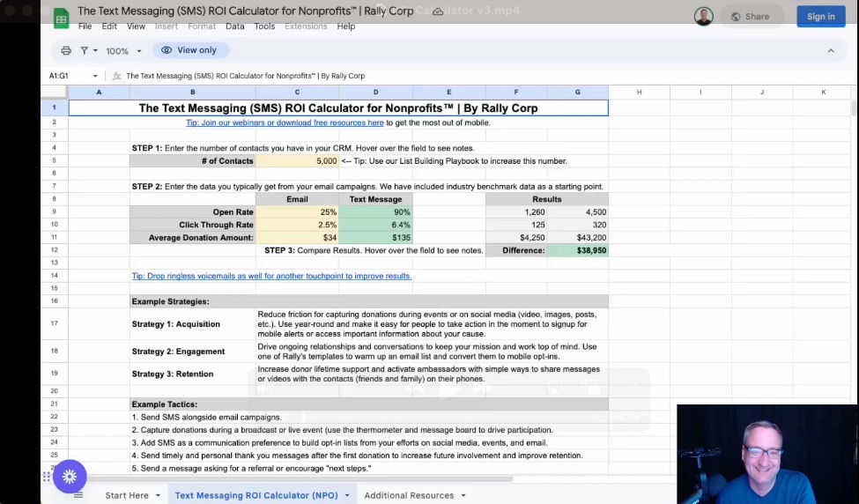Click the View only mode button
This screenshot has height=504, width=859.
coord(189,50)
